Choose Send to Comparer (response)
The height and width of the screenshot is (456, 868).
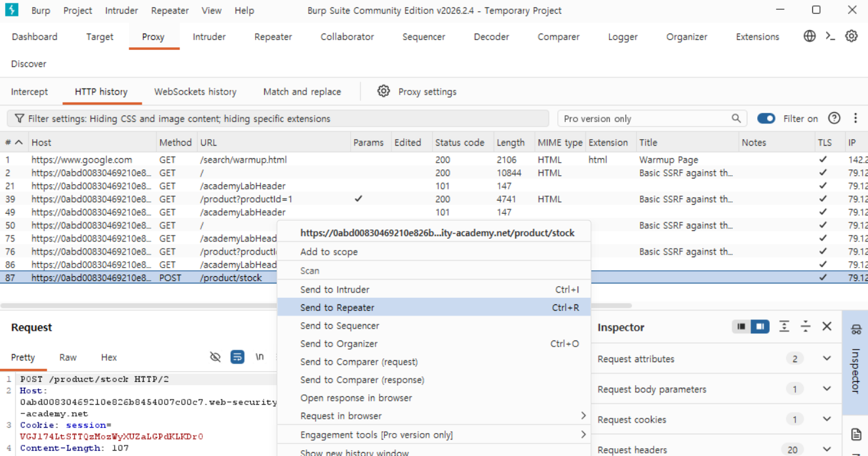[x=434, y=379]
